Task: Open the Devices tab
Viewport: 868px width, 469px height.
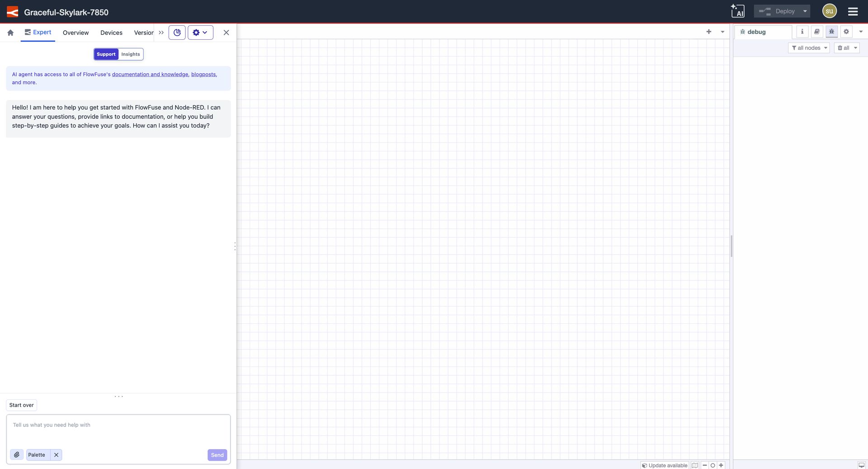Action: coord(111,33)
